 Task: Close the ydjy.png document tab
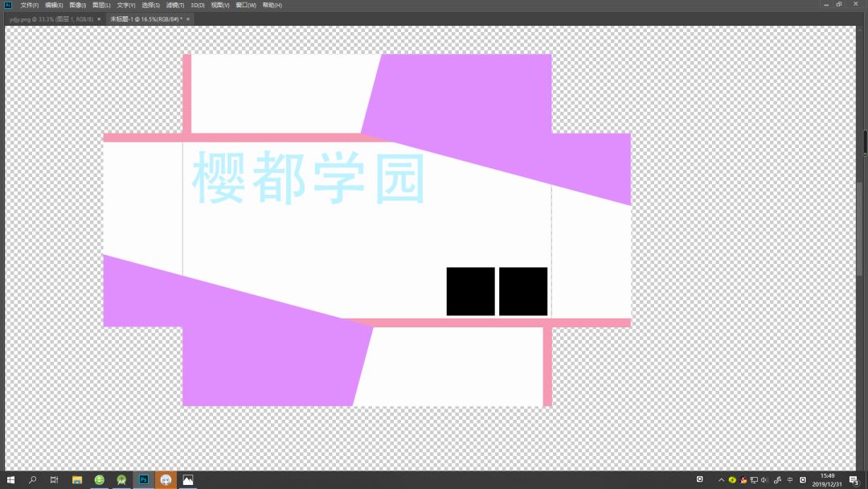(99, 18)
